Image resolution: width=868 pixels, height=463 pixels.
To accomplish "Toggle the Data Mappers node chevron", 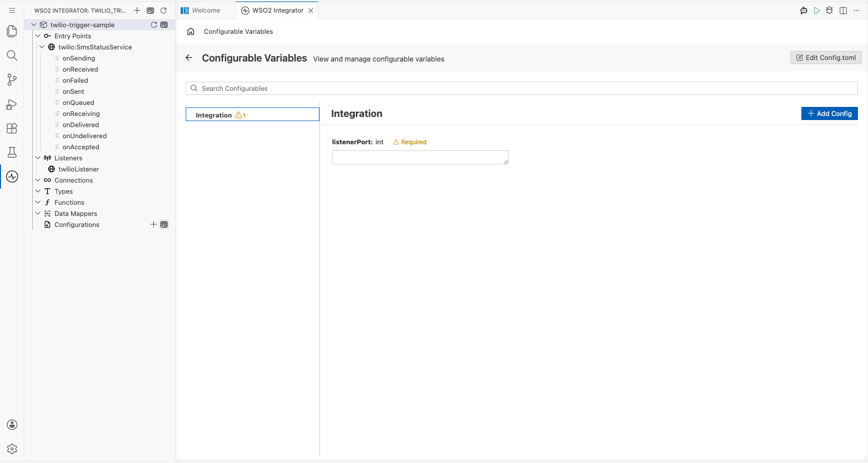I will click(x=38, y=213).
